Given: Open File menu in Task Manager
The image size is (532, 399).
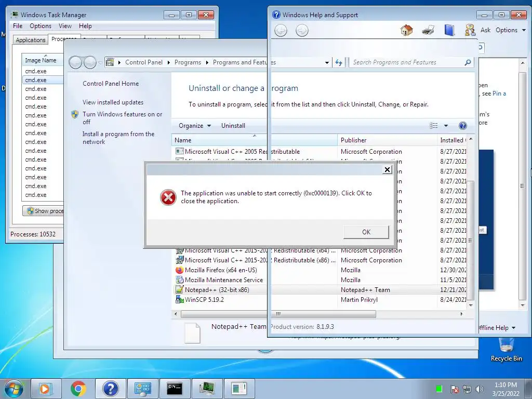Looking at the screenshot, I should (x=18, y=26).
